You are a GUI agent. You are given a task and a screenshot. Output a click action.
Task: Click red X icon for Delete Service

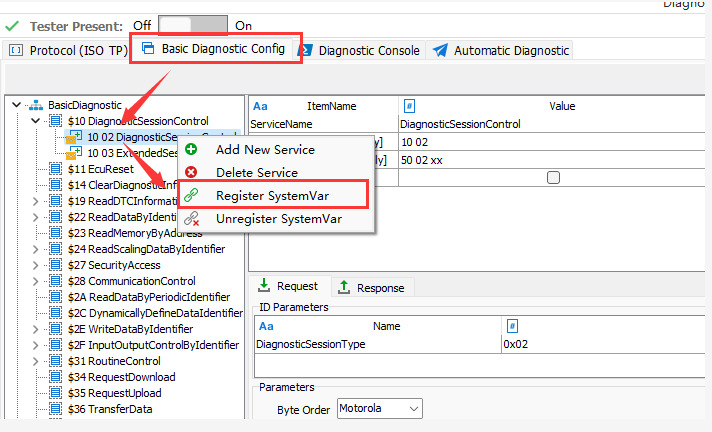pyautogui.click(x=191, y=172)
